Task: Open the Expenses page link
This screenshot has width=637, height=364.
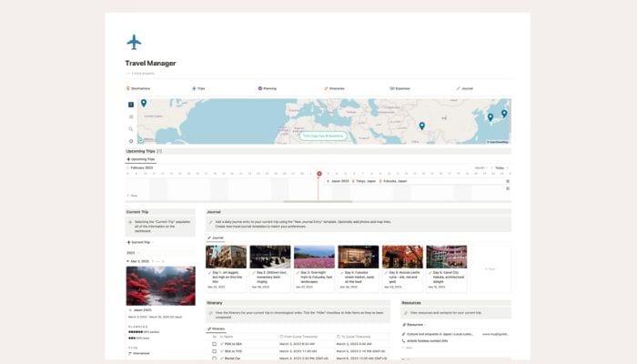Action: point(399,88)
